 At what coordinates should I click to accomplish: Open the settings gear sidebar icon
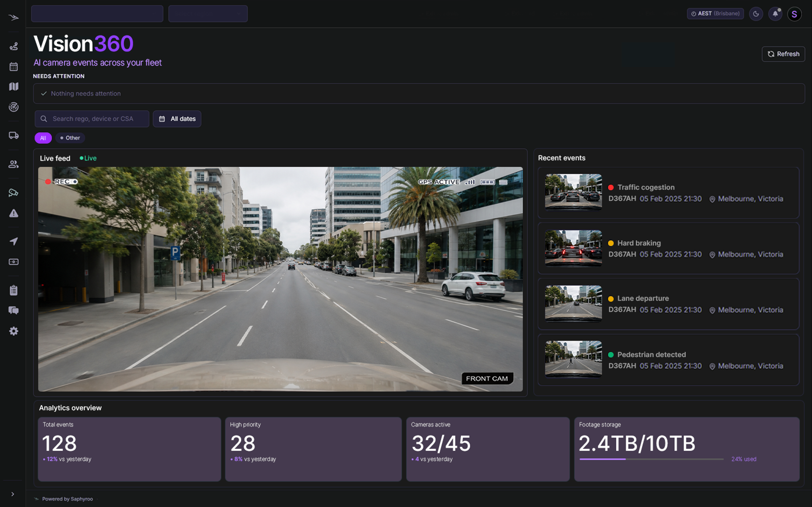[x=13, y=331]
